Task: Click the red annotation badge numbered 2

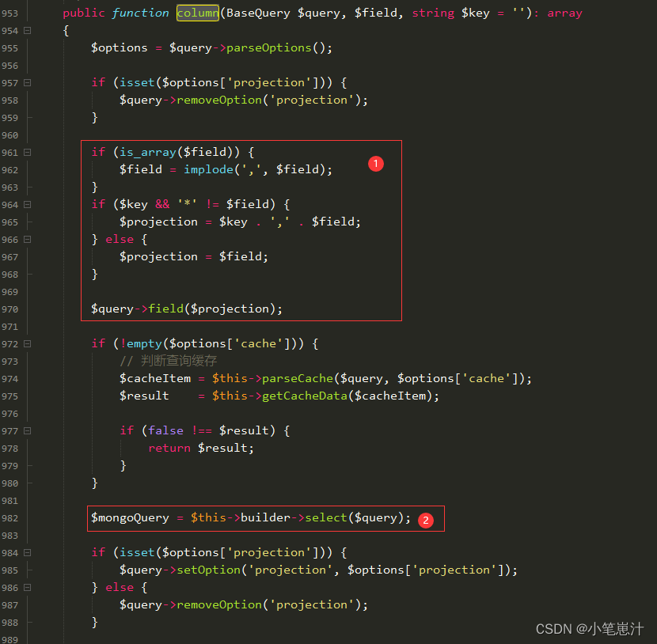Action: [426, 521]
